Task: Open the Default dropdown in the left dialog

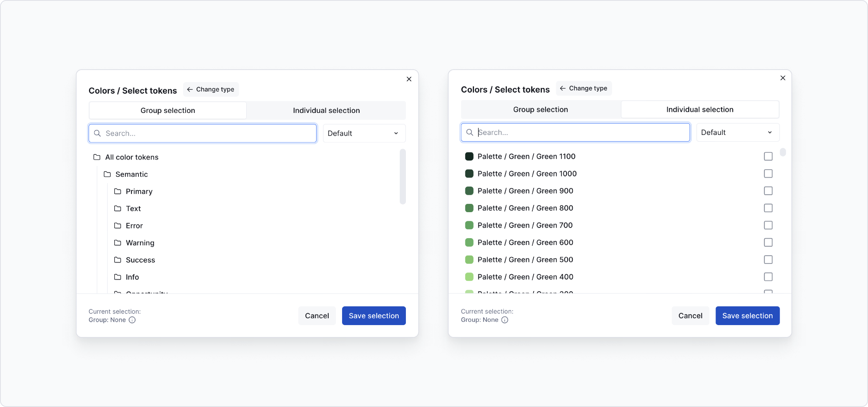Action: (364, 133)
